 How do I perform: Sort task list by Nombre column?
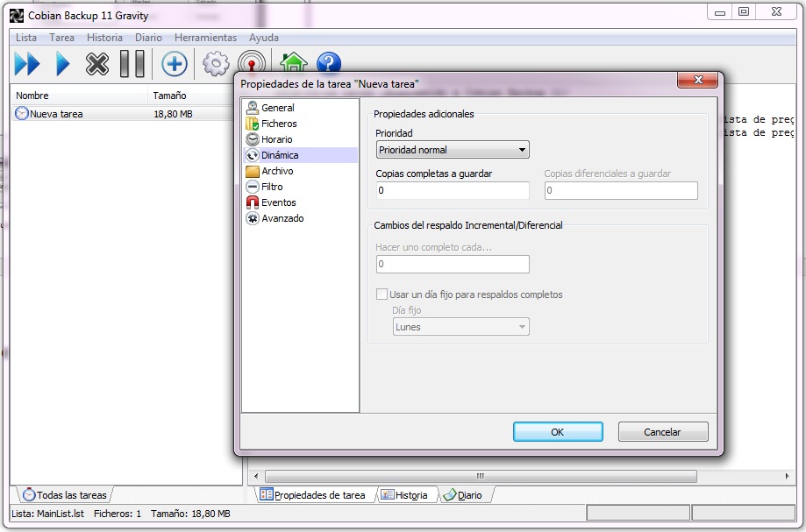click(79, 96)
